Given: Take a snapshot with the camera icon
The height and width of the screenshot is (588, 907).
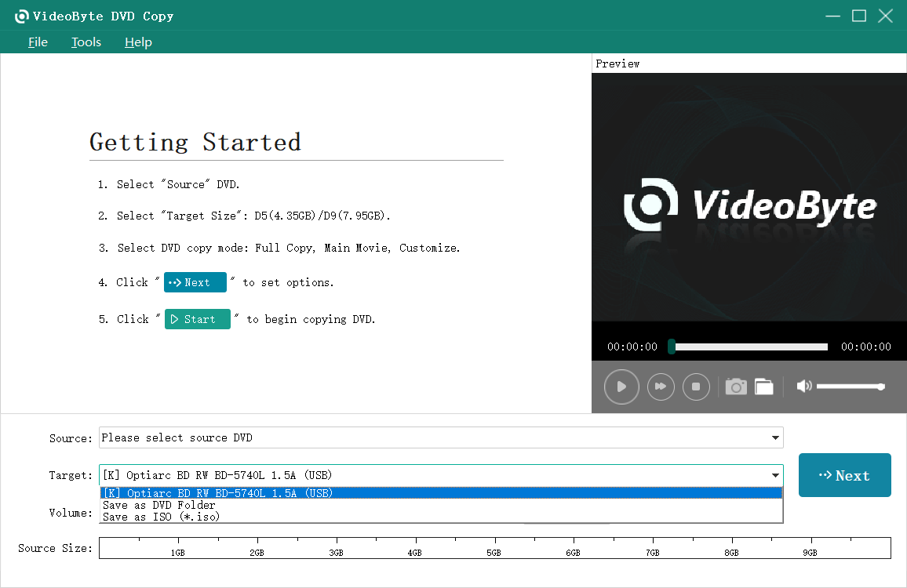Looking at the screenshot, I should tap(736, 387).
